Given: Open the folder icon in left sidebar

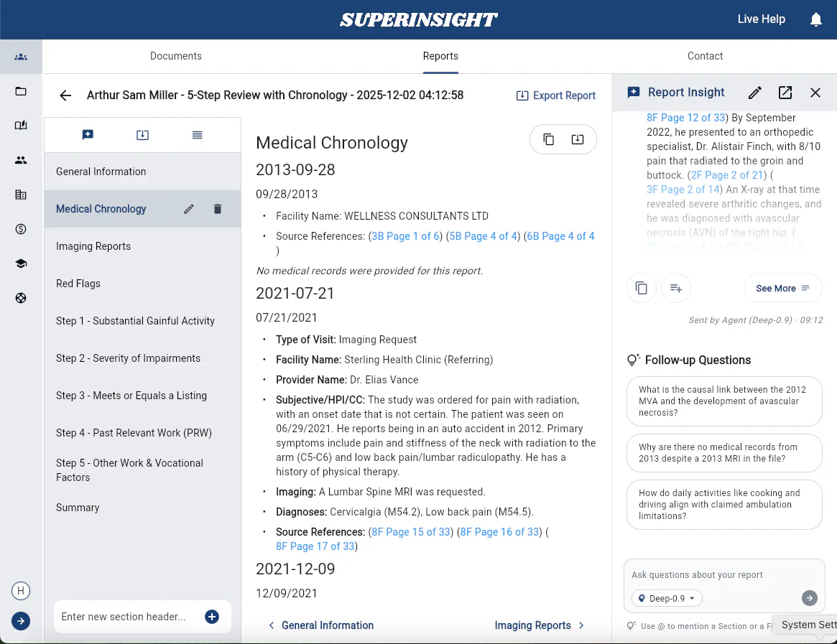Looking at the screenshot, I should pos(21,91).
